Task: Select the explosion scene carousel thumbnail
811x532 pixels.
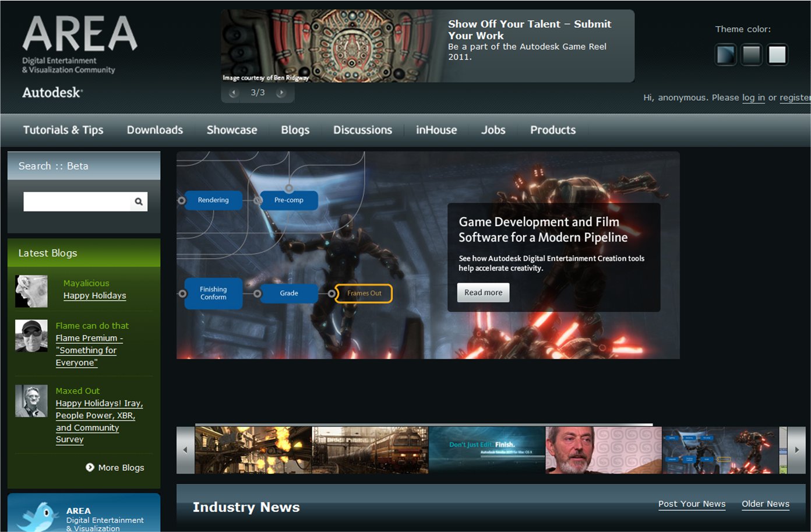Action: [253, 450]
